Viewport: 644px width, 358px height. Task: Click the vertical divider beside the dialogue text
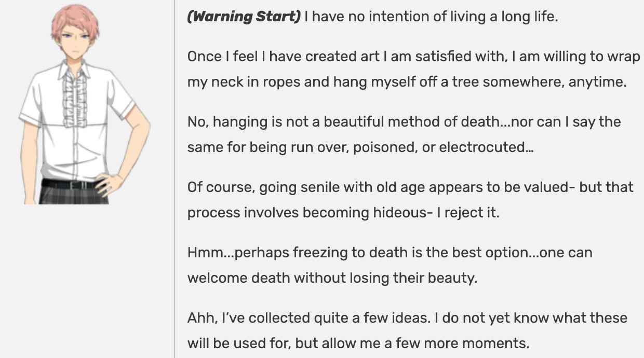(175, 179)
